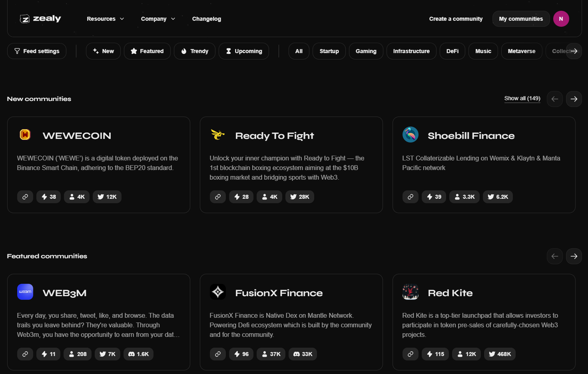Click WEB3M 208 members badge
Viewport: 588px width, 374px height.
pos(77,354)
